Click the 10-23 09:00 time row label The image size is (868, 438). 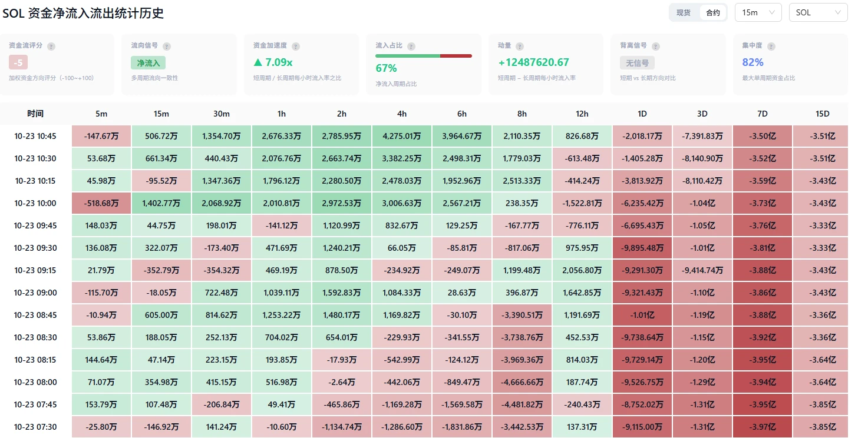coord(35,293)
